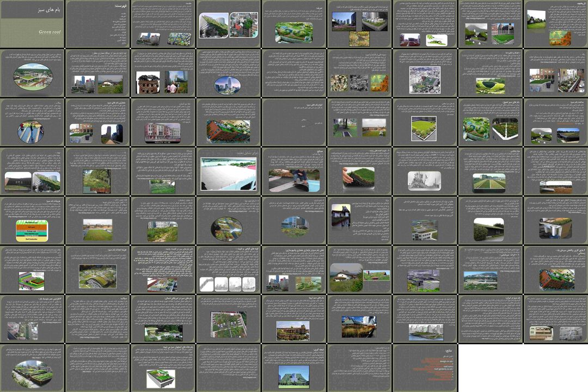Open the slide with green-facade tower and red rooftops photos
This screenshot has width=588, height=392.
coord(228,24)
